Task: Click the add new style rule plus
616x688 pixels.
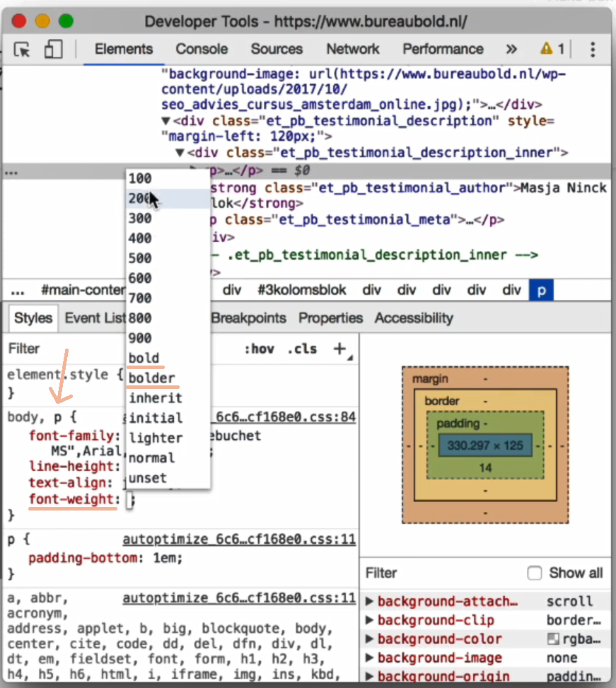Action: 339,349
